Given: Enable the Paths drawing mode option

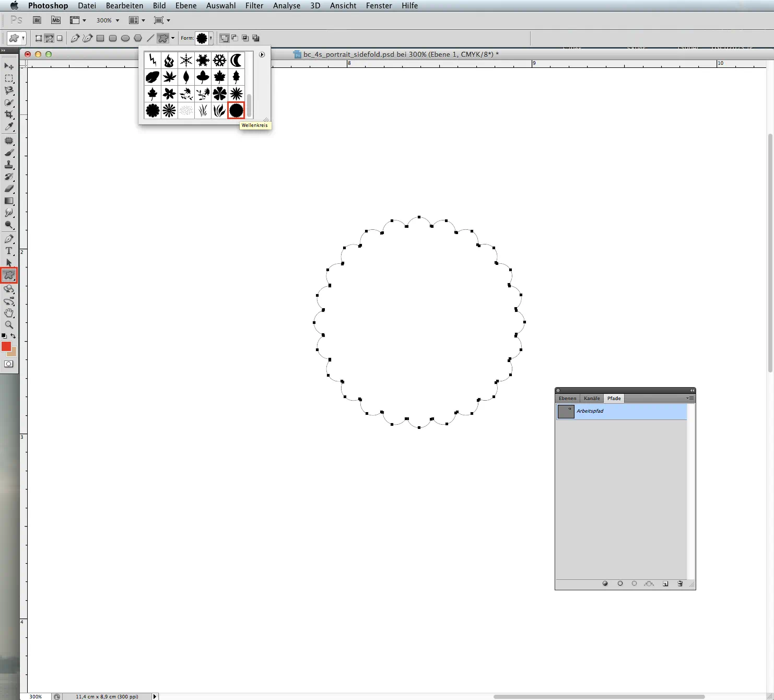Looking at the screenshot, I should [49, 38].
